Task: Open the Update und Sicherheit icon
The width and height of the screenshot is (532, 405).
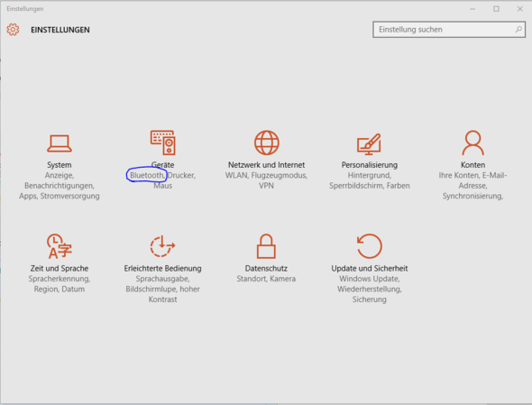Action: [370, 246]
